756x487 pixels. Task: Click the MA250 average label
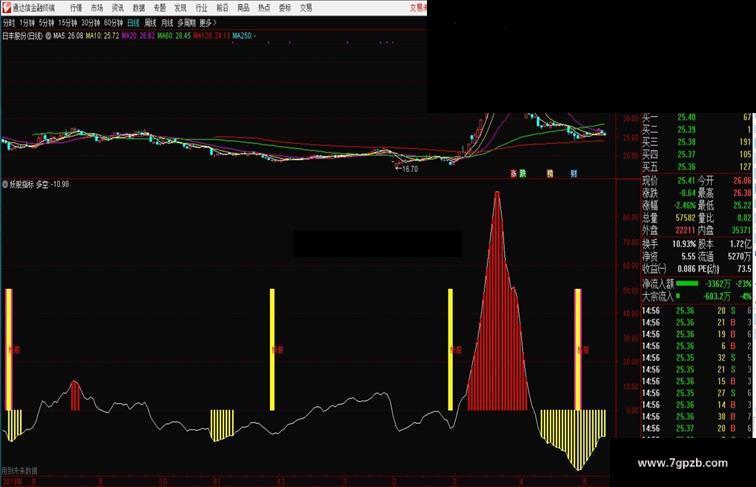pyautogui.click(x=244, y=36)
